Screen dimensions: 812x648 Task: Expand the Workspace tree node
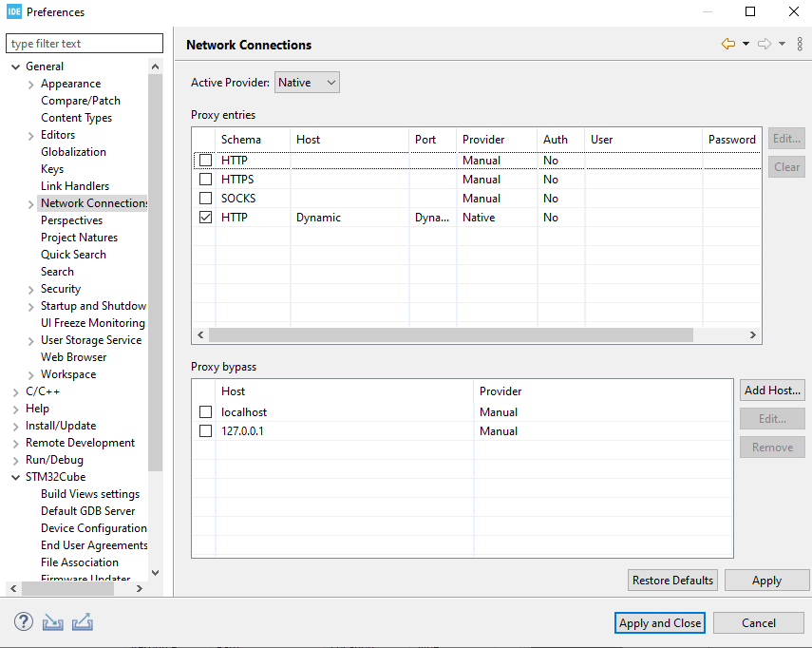[31, 375]
